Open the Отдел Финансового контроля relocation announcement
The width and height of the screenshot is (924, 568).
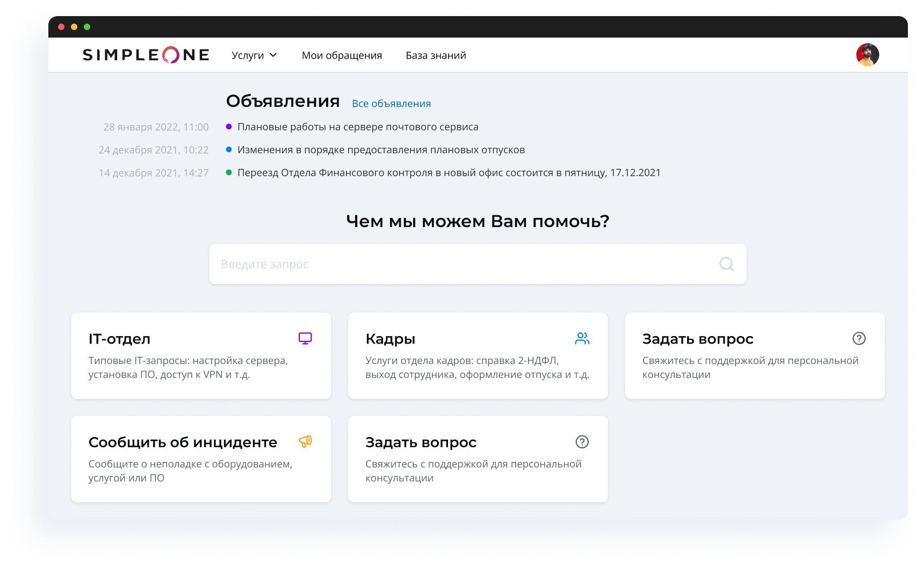click(449, 173)
